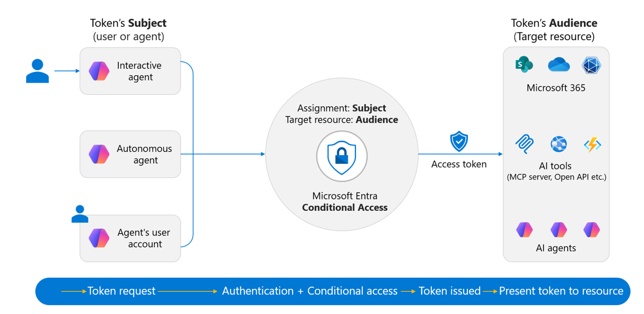
Task: Click the "(MCP server, Open API etc.)" text
Action: pyautogui.click(x=557, y=177)
